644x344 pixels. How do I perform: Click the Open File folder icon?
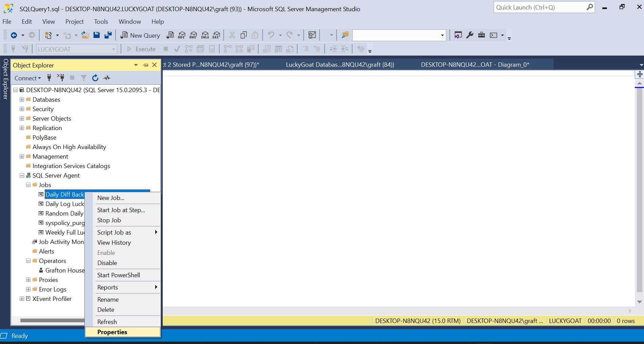coord(85,35)
